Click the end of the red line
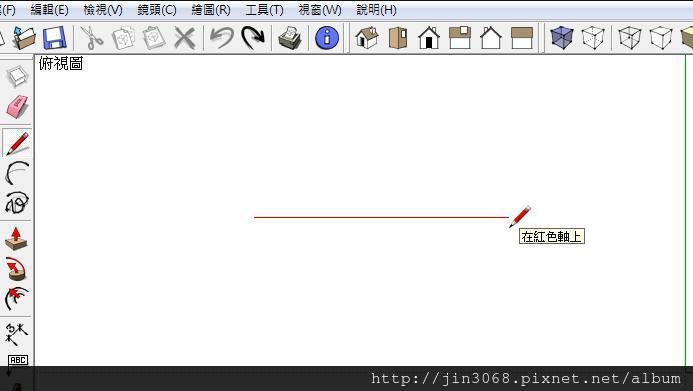693x391 pixels. (508, 217)
